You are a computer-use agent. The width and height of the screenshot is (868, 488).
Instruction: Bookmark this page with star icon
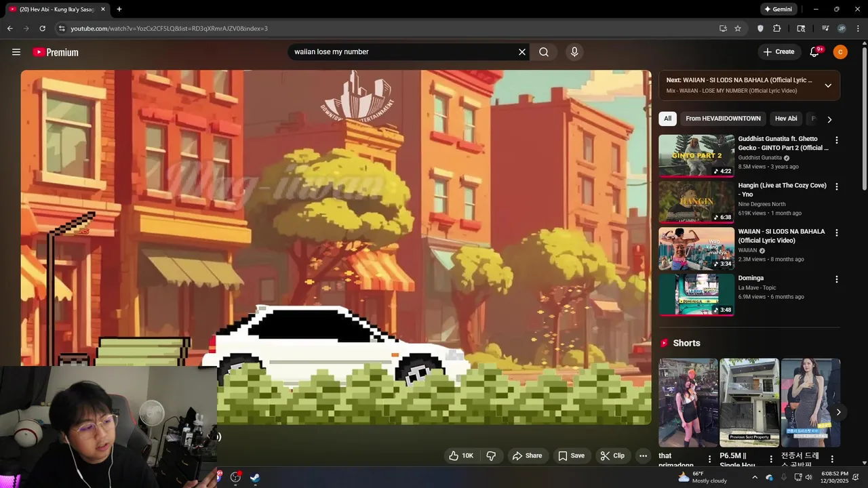[738, 28]
